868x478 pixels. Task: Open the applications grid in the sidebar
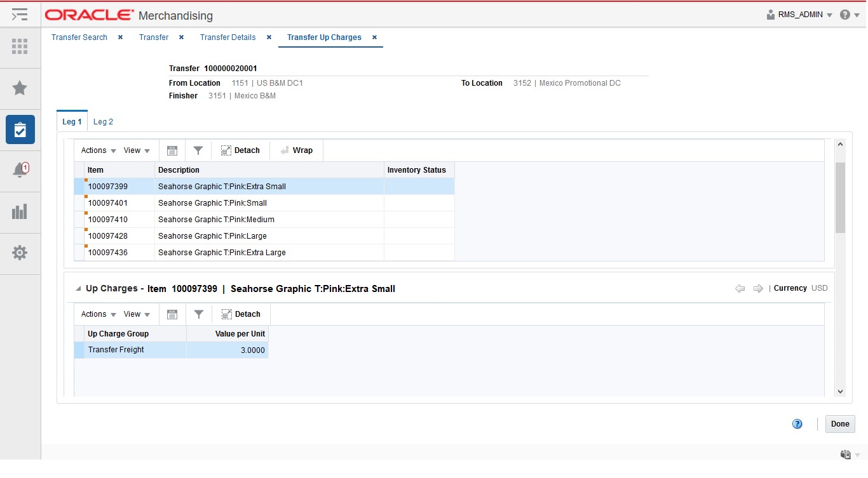point(20,48)
